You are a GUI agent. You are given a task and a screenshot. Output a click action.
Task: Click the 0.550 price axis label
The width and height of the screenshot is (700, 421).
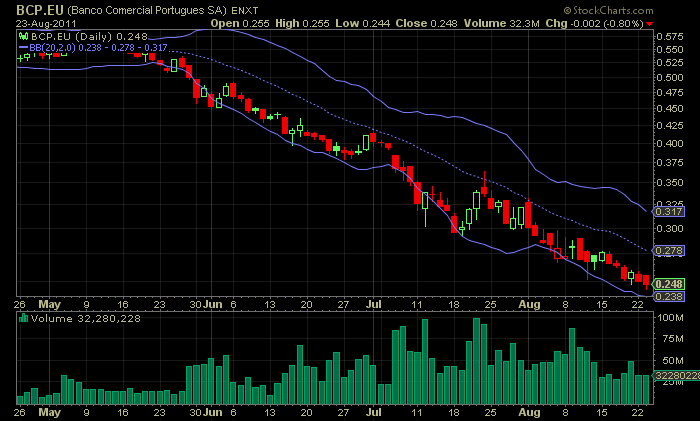tap(670, 50)
